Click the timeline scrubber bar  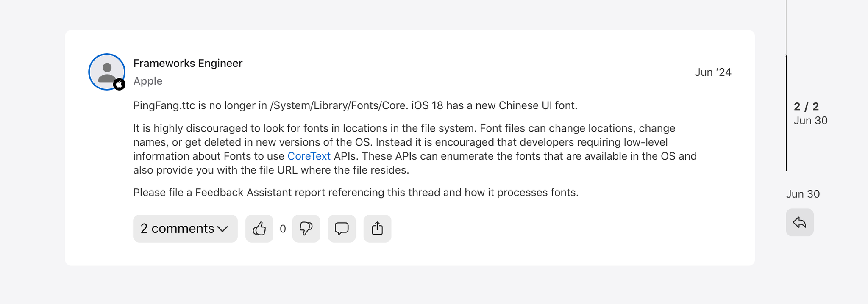point(787,113)
